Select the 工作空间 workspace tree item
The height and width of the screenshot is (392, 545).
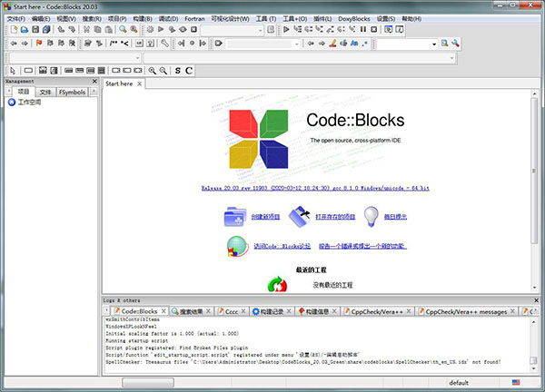tap(29, 102)
